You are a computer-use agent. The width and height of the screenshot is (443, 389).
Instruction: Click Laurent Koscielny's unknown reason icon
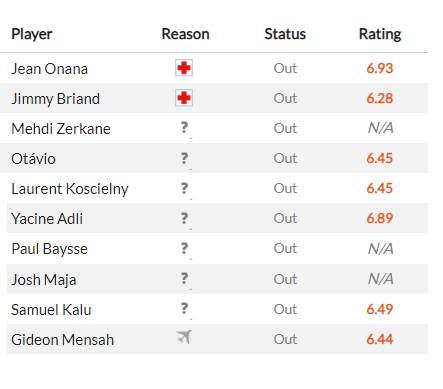[184, 188]
